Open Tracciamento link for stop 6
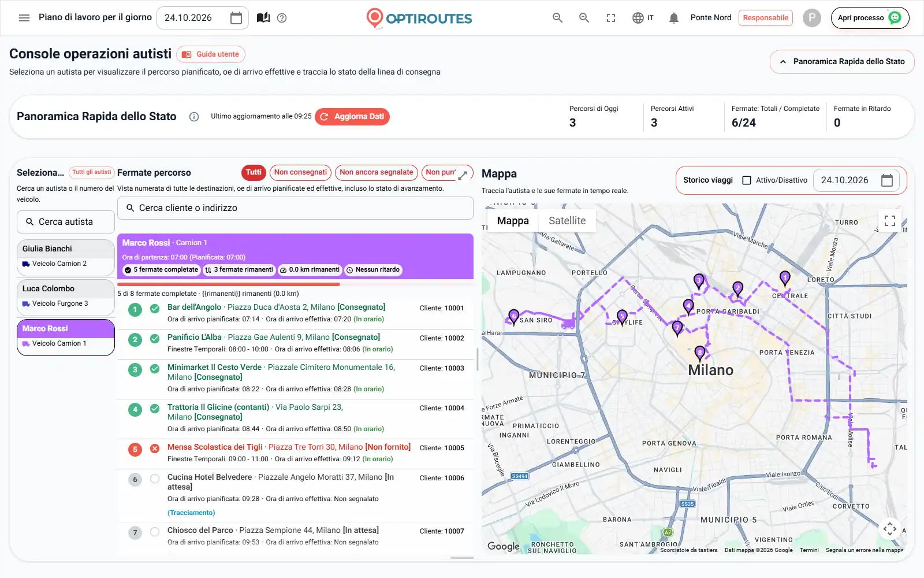Viewport: 924px width, 578px height. coord(191,513)
